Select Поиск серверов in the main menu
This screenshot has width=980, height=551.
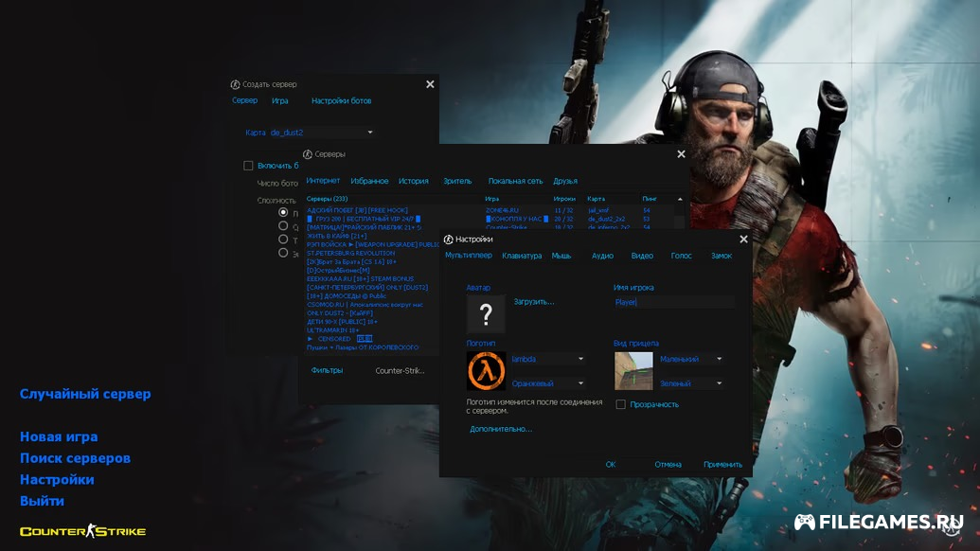point(75,458)
